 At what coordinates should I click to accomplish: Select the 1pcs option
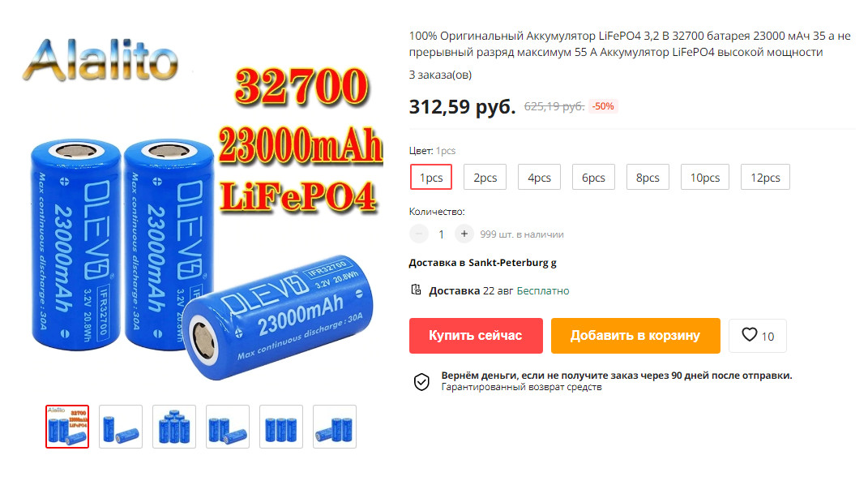tap(430, 178)
